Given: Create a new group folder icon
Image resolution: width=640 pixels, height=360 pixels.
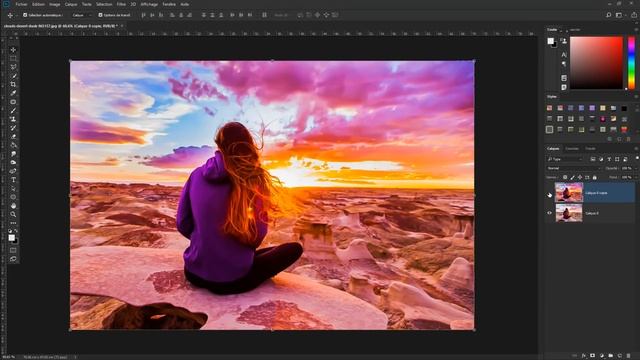Looking at the screenshot, I should coord(611,356).
